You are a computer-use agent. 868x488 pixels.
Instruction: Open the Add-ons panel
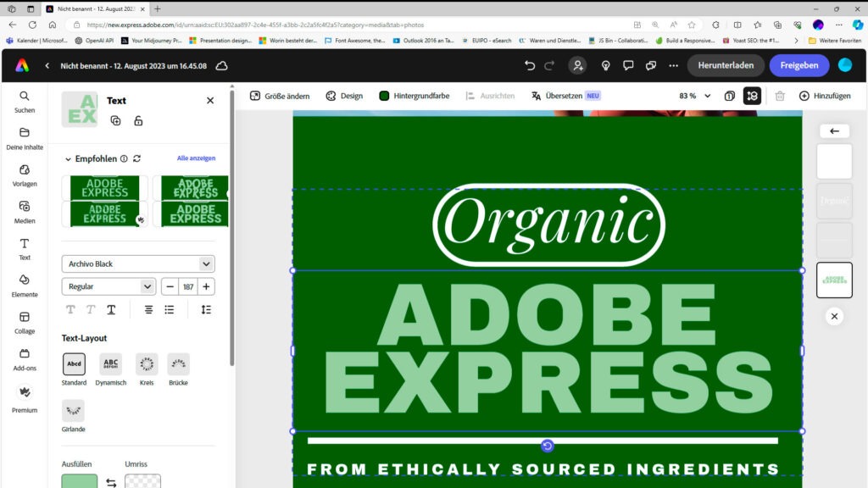(25, 359)
